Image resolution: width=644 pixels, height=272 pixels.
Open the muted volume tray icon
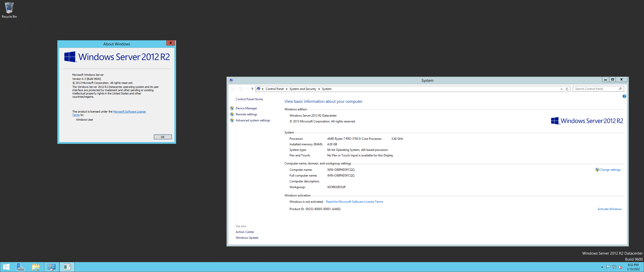pyautogui.click(x=620, y=267)
